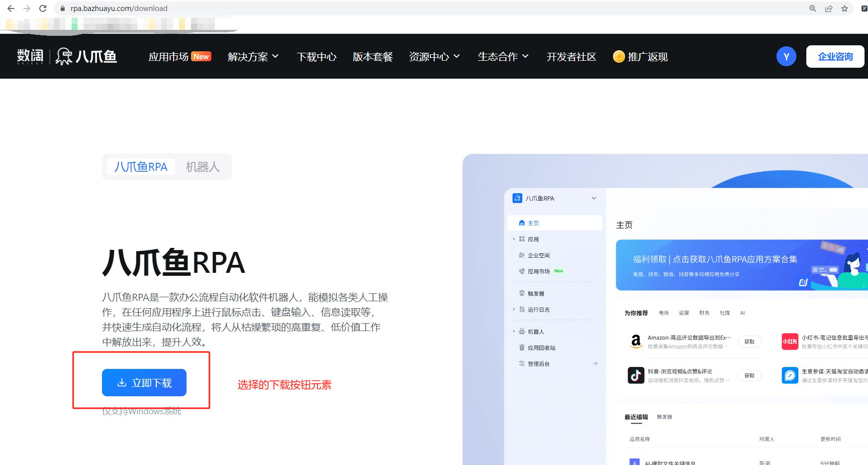This screenshot has width=868, height=465.
Task: Click the 企业咨询 button
Action: point(835,57)
